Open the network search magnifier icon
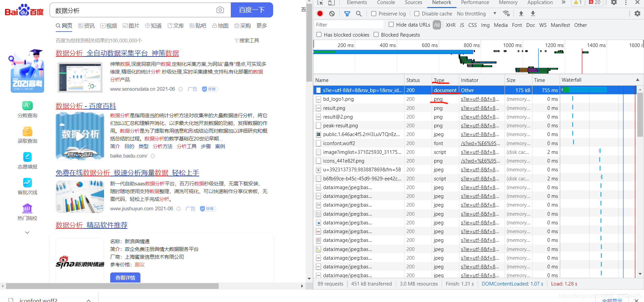This screenshot has height=302, width=644. click(x=359, y=13)
